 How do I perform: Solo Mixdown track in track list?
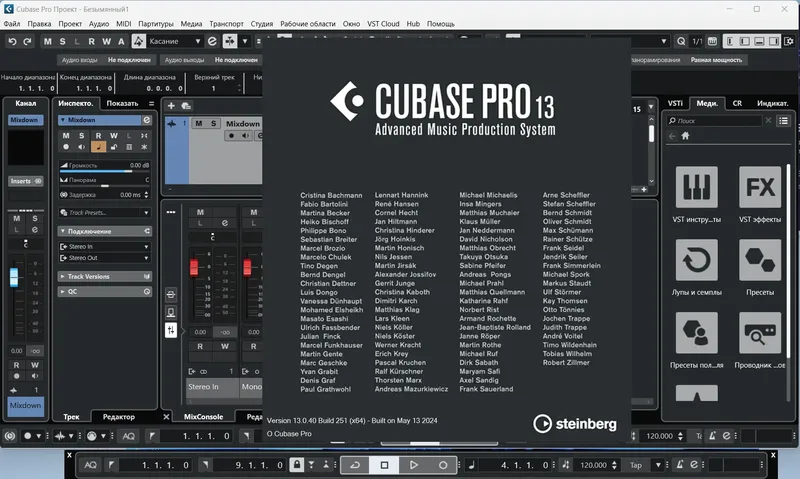pyautogui.click(x=214, y=123)
